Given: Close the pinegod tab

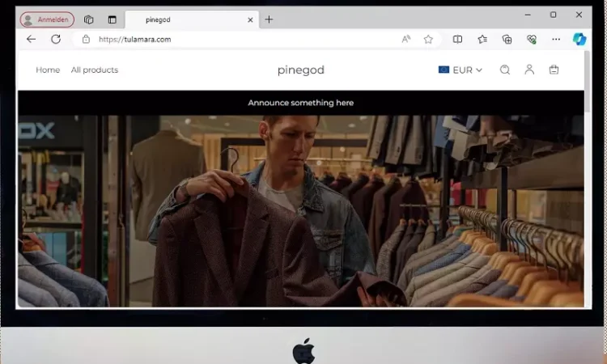Looking at the screenshot, I should click(250, 19).
